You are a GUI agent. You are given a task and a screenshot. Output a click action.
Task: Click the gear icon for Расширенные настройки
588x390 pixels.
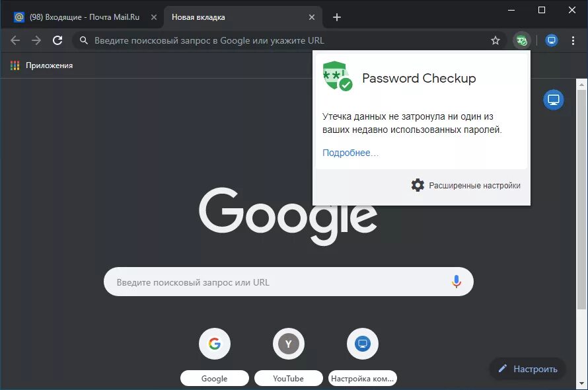click(x=418, y=185)
